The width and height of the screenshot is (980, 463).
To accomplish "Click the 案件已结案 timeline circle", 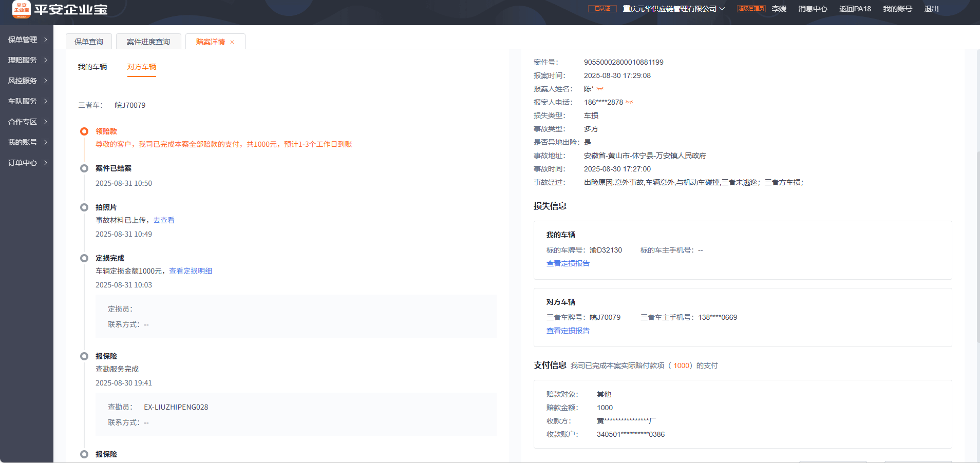I will (84, 168).
